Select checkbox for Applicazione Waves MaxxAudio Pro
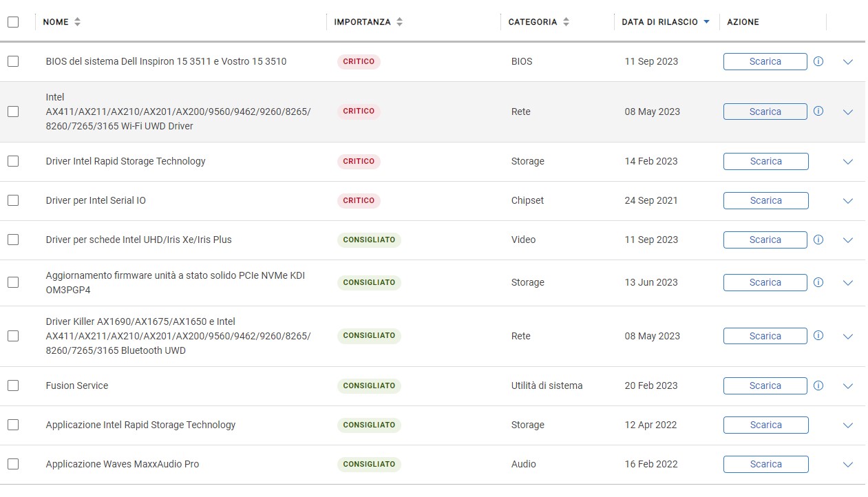 (x=13, y=464)
